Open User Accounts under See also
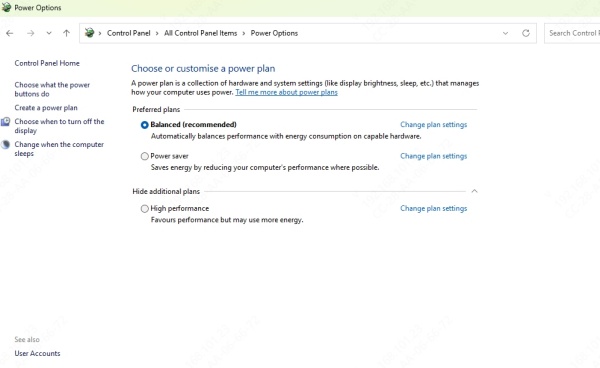 coord(38,353)
